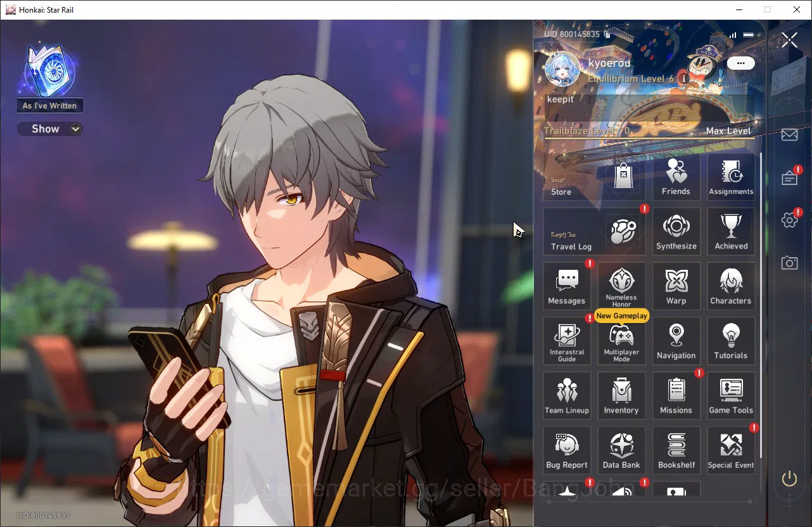
Task: Click the As I've Written book icon
Action: (x=50, y=70)
